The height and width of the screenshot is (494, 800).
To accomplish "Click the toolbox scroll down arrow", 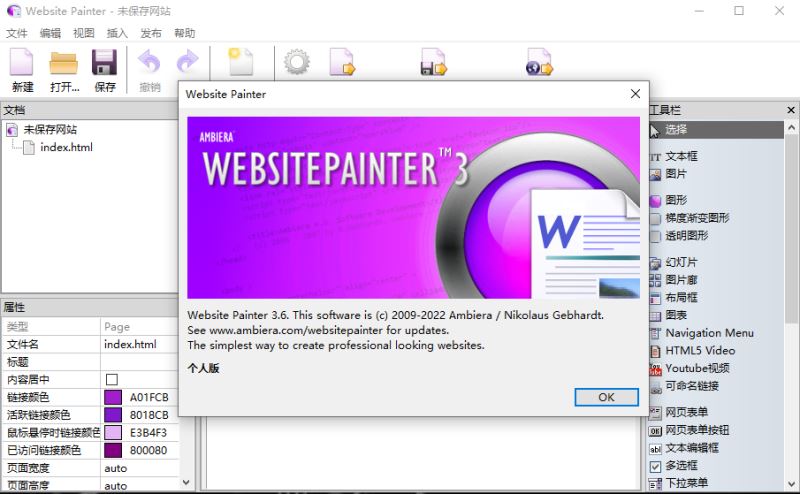I will [791, 483].
